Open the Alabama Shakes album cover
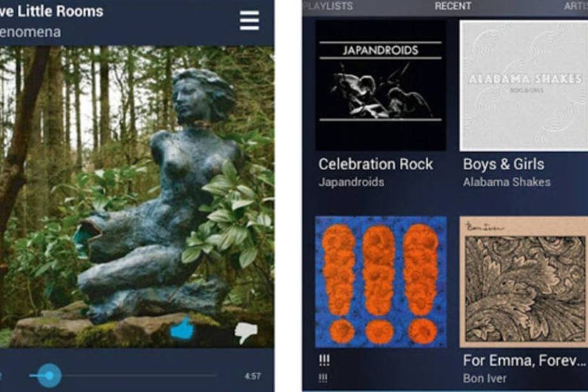Viewport: 588px width, 392px height. pos(523,86)
